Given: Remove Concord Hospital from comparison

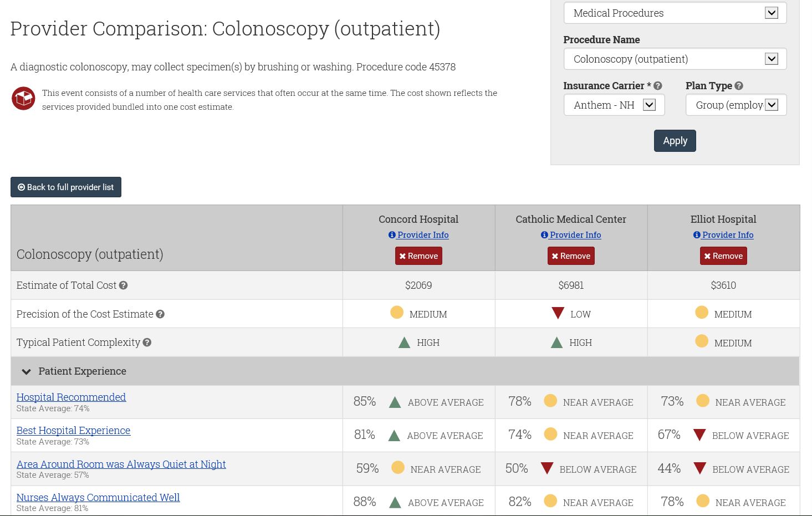Looking at the screenshot, I should pos(418,256).
